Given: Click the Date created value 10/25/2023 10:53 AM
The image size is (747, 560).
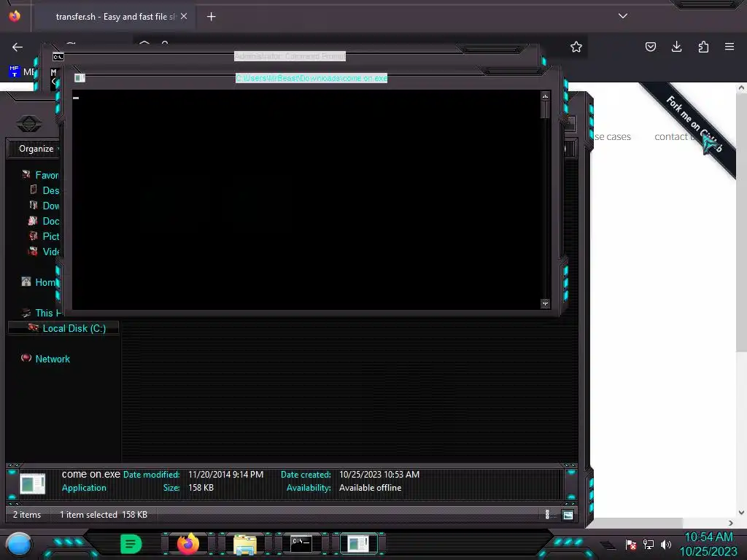Looking at the screenshot, I should click(379, 474).
